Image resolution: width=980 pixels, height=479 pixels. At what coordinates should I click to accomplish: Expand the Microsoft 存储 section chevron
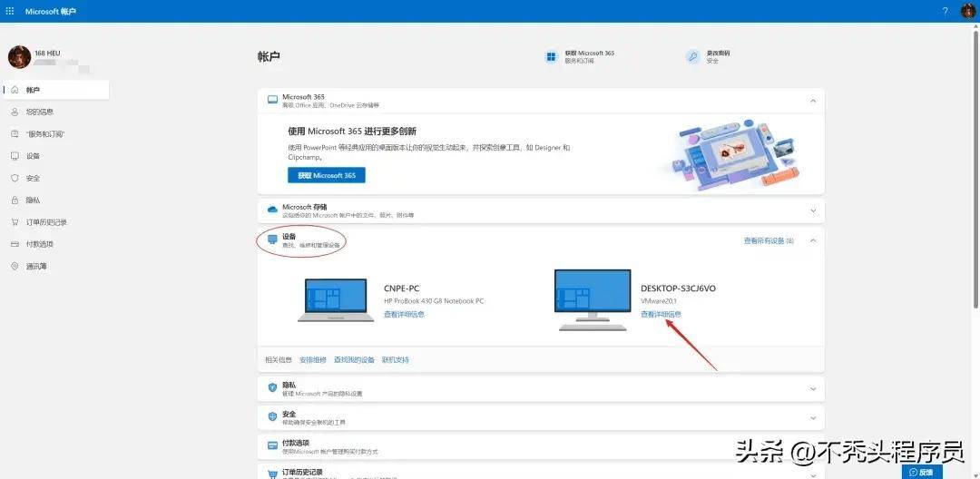(x=812, y=210)
